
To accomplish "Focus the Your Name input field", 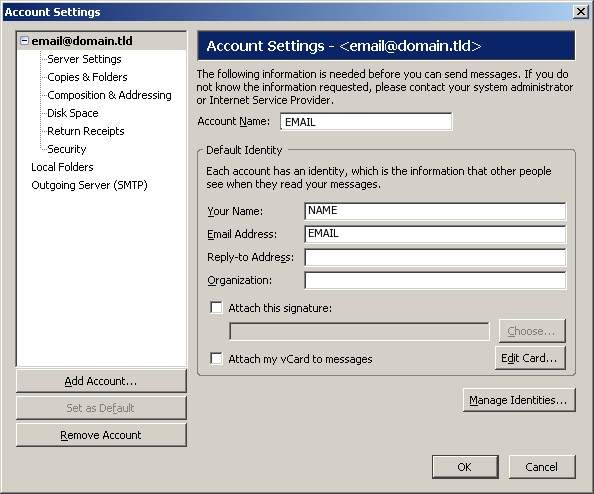I will (x=435, y=211).
